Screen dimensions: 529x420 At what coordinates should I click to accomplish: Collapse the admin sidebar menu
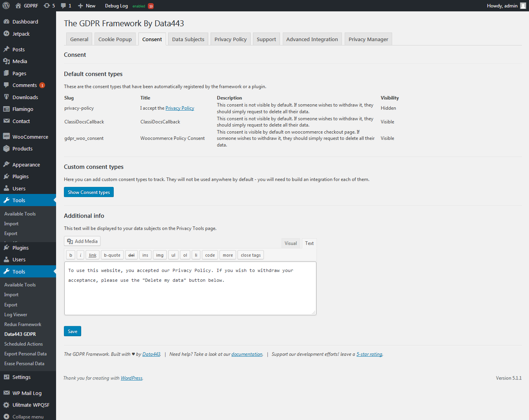[27, 416]
